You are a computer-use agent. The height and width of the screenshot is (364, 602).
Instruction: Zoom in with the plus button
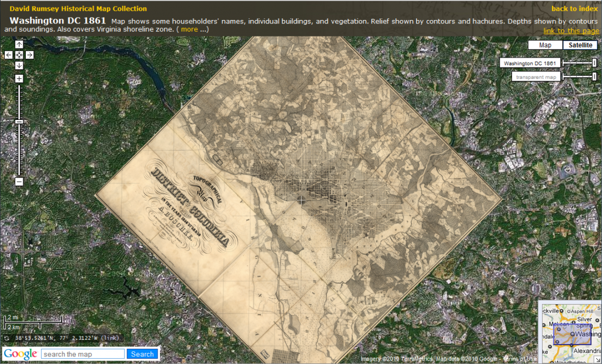point(19,79)
